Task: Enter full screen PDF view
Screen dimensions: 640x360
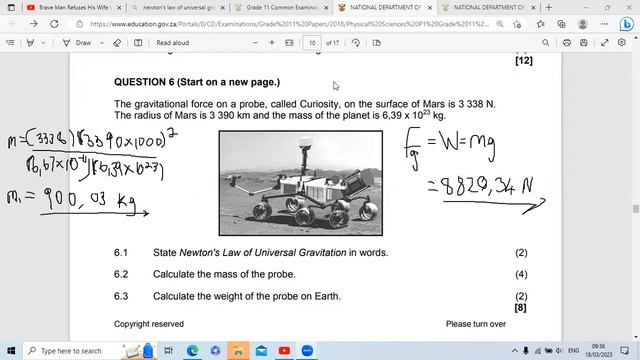Action: click(604, 43)
